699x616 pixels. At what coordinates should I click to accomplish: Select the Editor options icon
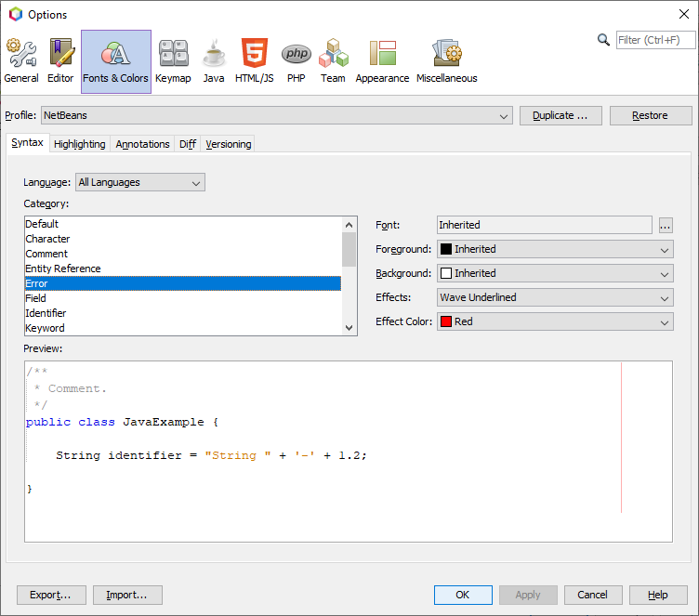click(x=60, y=61)
